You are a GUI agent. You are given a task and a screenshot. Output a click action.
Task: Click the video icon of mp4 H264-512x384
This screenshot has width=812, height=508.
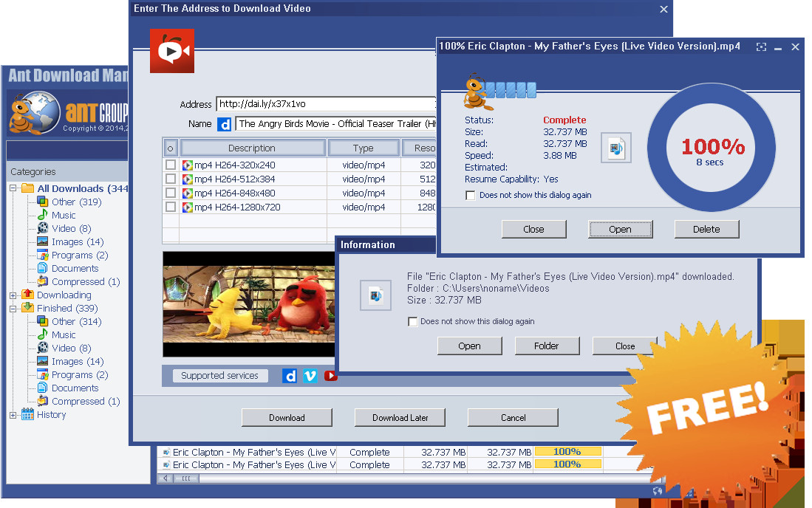188,179
